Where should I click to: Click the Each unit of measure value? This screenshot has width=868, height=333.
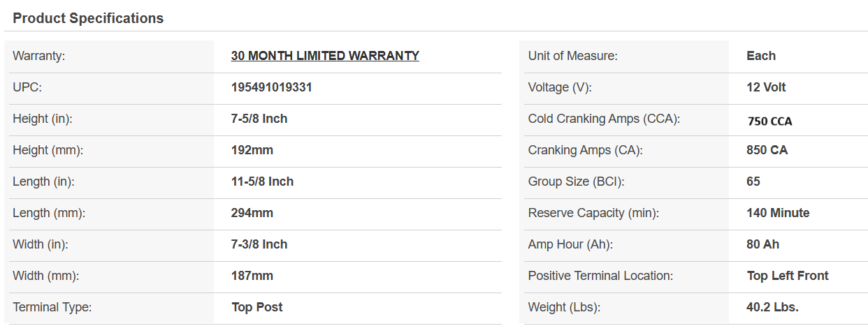761,56
